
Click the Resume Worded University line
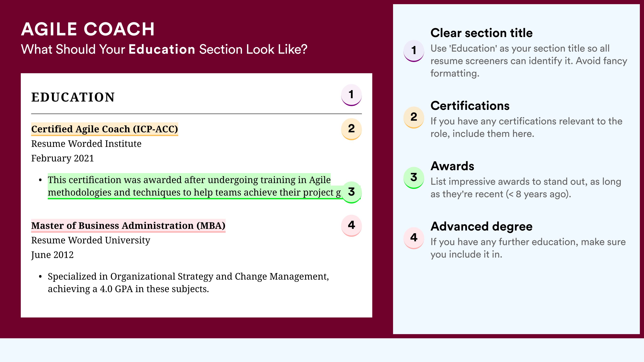tap(91, 240)
